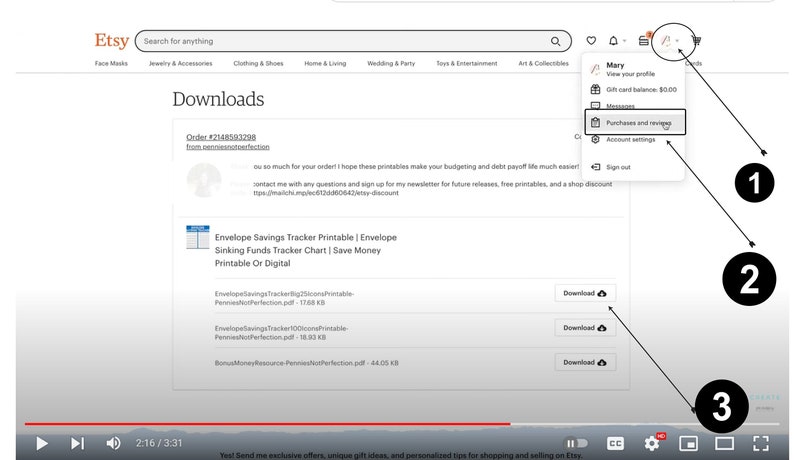Click the search magnifier icon
The height and width of the screenshot is (460, 794).
(x=555, y=41)
